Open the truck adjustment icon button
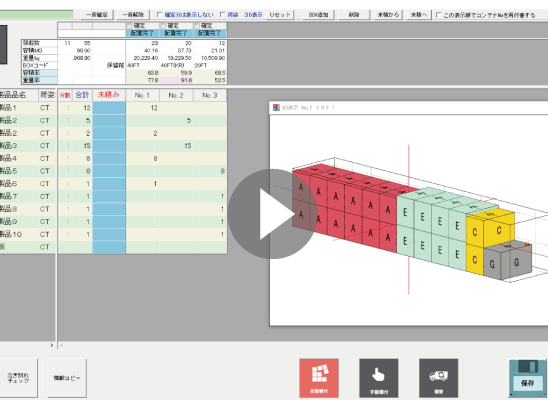This screenshot has height=400, width=548. click(438, 378)
